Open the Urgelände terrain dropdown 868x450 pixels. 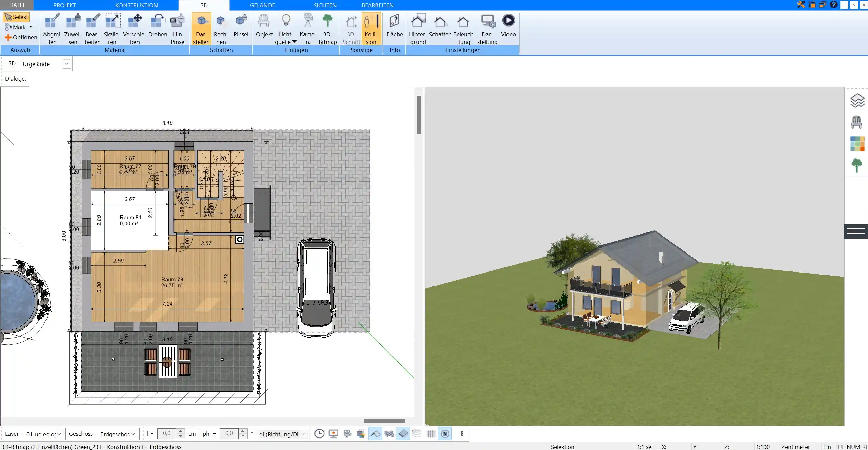tap(67, 63)
